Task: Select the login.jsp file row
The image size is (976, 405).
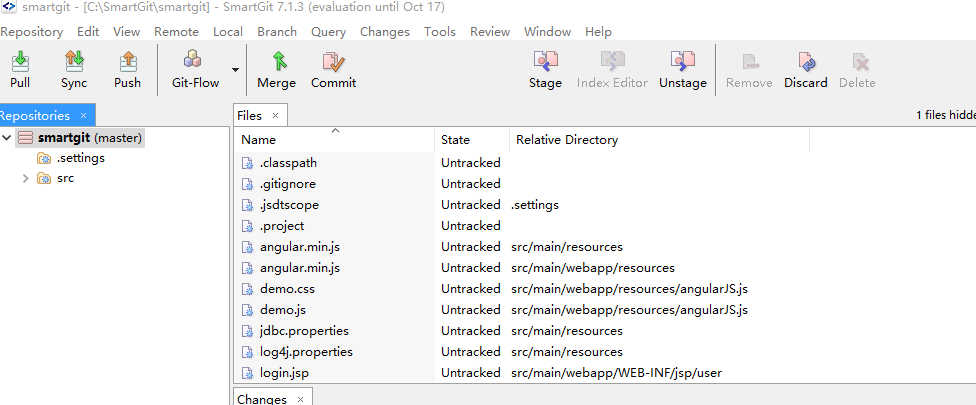Action: [x=604, y=373]
